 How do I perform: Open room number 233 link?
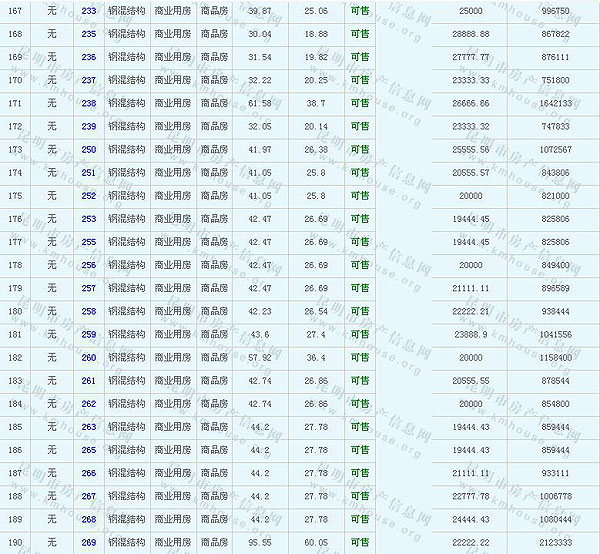(x=89, y=10)
